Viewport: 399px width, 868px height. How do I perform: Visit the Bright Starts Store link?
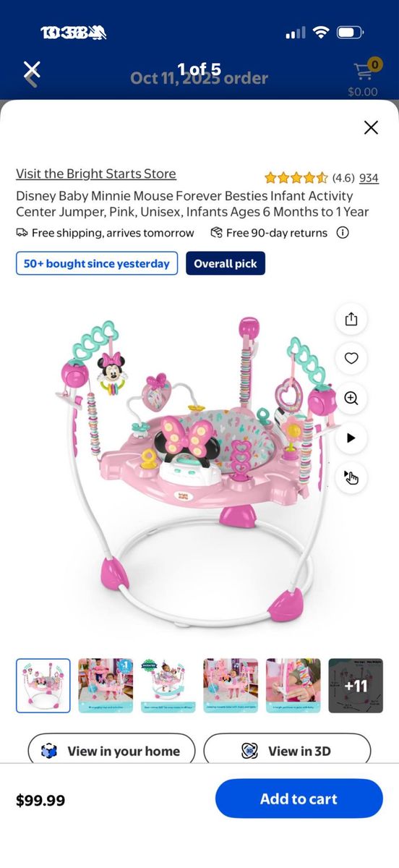(96, 174)
